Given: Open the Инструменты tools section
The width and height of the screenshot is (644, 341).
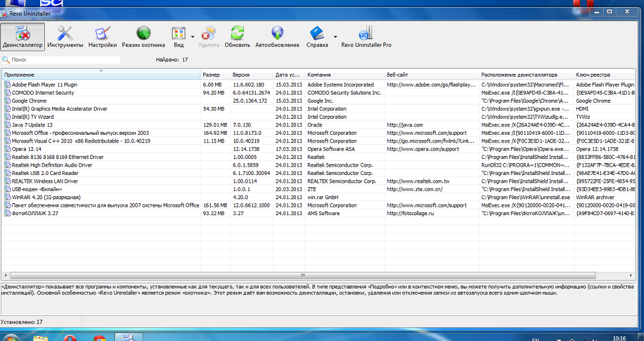Looking at the screenshot, I should pyautogui.click(x=65, y=37).
